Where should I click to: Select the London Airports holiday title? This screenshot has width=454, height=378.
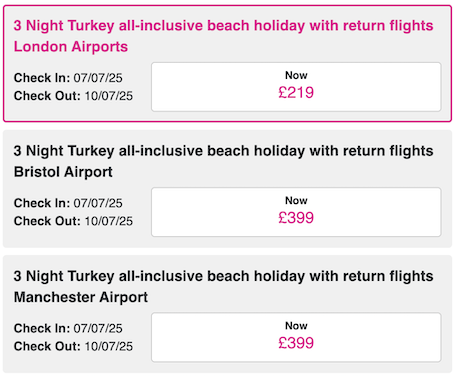pos(223,36)
